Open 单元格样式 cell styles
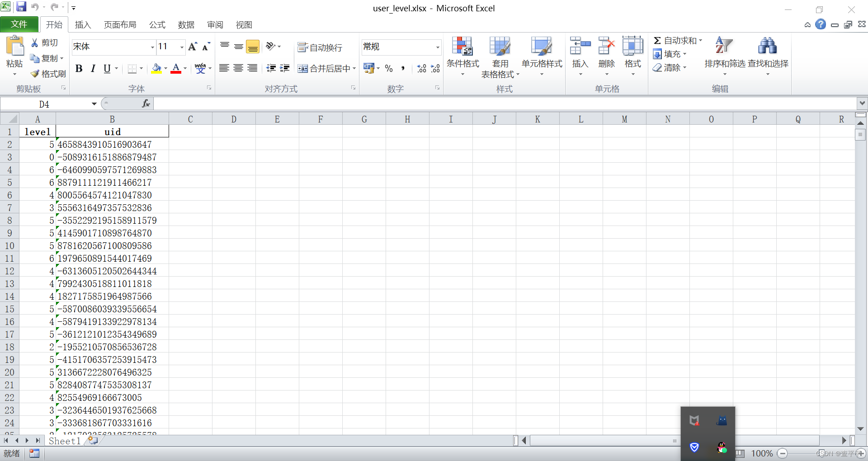The width and height of the screenshot is (868, 461). [542, 56]
